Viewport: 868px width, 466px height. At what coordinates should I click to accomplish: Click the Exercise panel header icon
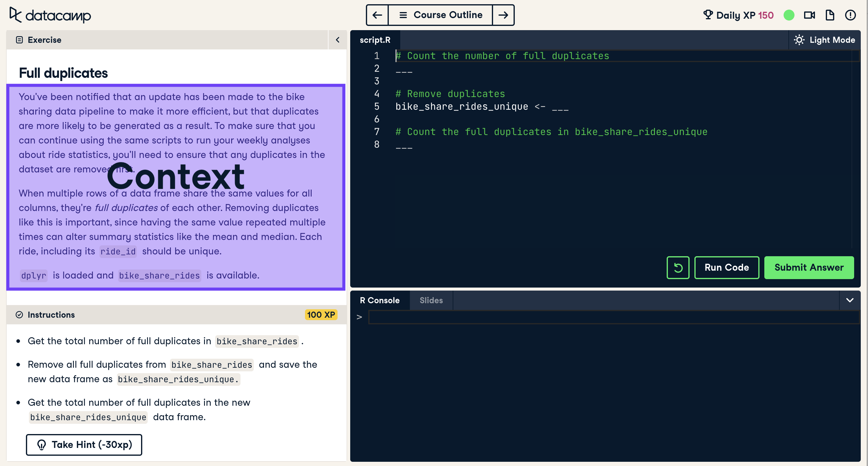pos(19,40)
